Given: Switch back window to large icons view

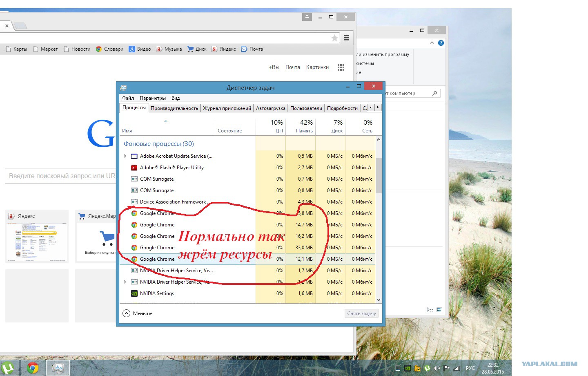Looking at the screenshot, I should coord(439,310).
